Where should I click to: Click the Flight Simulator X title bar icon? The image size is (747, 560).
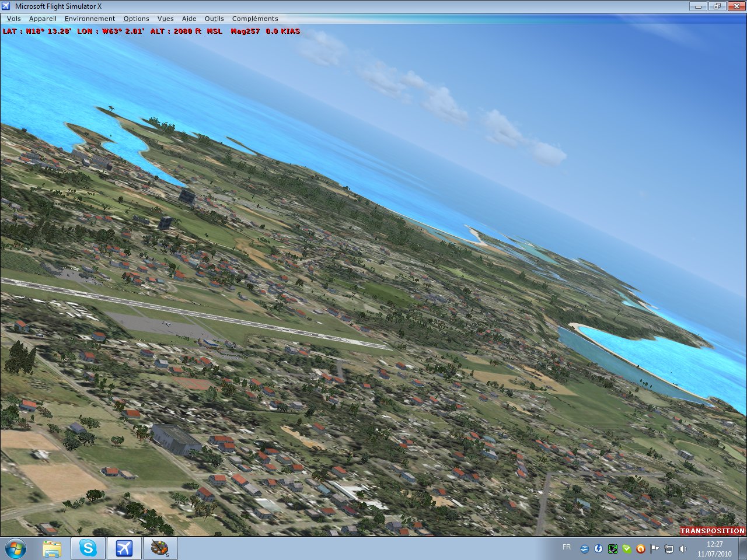pos(6,6)
